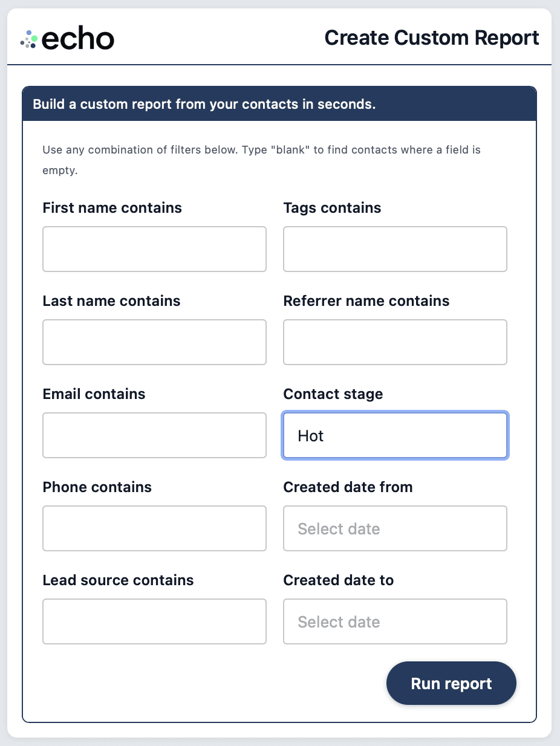Focus the Last name contains input

(x=154, y=342)
